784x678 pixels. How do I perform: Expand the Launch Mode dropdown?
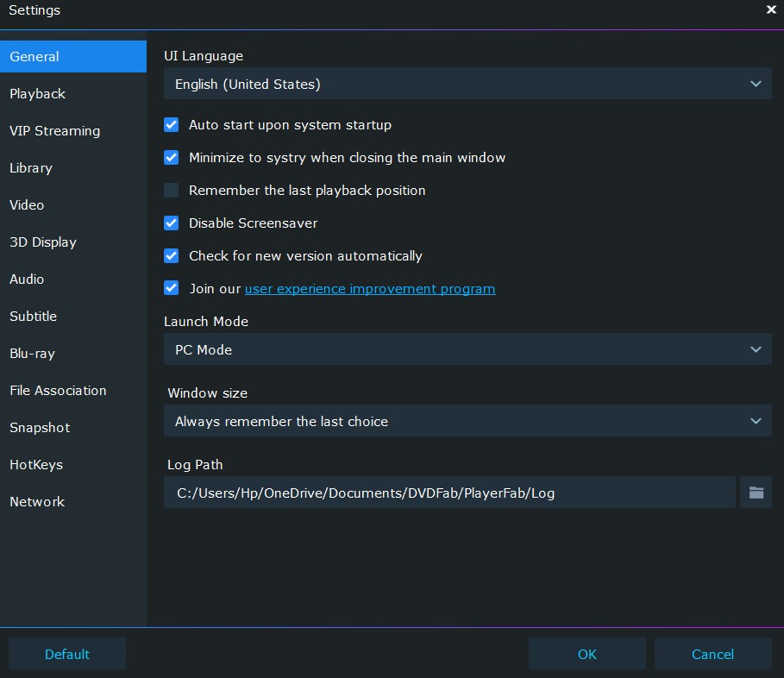click(467, 349)
